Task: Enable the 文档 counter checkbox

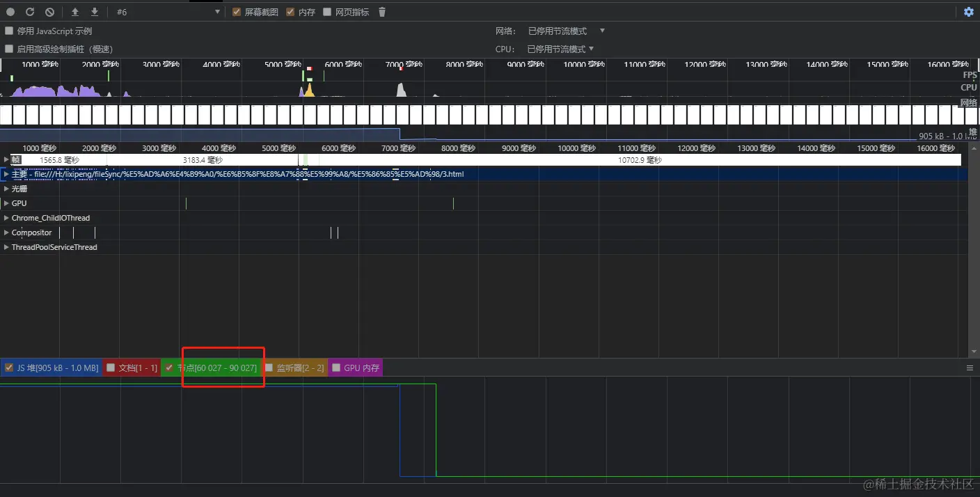Action: click(111, 368)
